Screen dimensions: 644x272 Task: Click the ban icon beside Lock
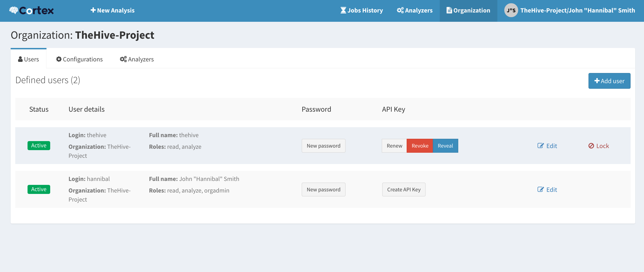tap(591, 146)
